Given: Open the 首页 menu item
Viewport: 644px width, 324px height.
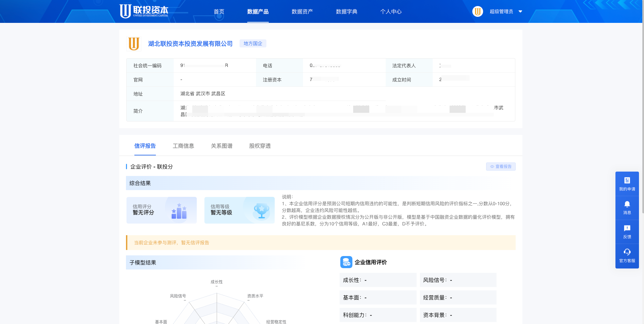Looking at the screenshot, I should pyautogui.click(x=219, y=11).
